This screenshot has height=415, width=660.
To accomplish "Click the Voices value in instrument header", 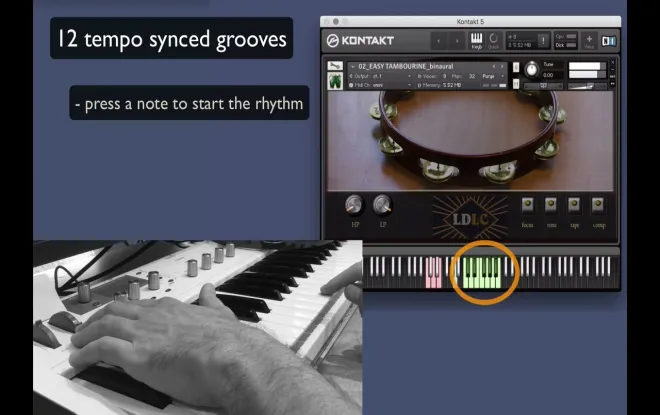I will 444,76.
